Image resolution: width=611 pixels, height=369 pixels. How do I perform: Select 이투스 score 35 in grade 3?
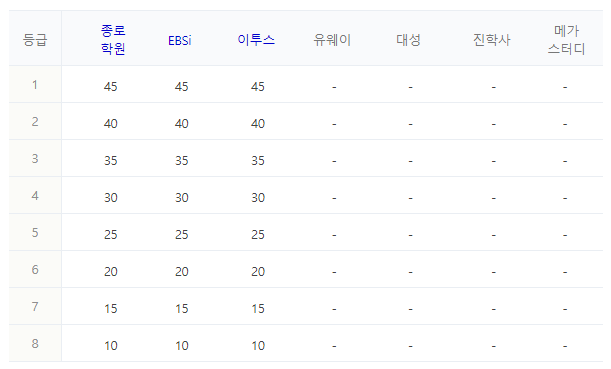pos(258,161)
